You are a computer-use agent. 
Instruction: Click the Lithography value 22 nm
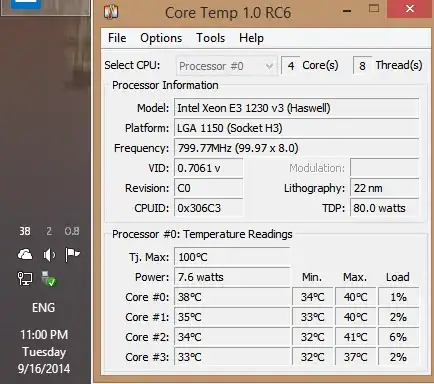pyautogui.click(x=384, y=188)
